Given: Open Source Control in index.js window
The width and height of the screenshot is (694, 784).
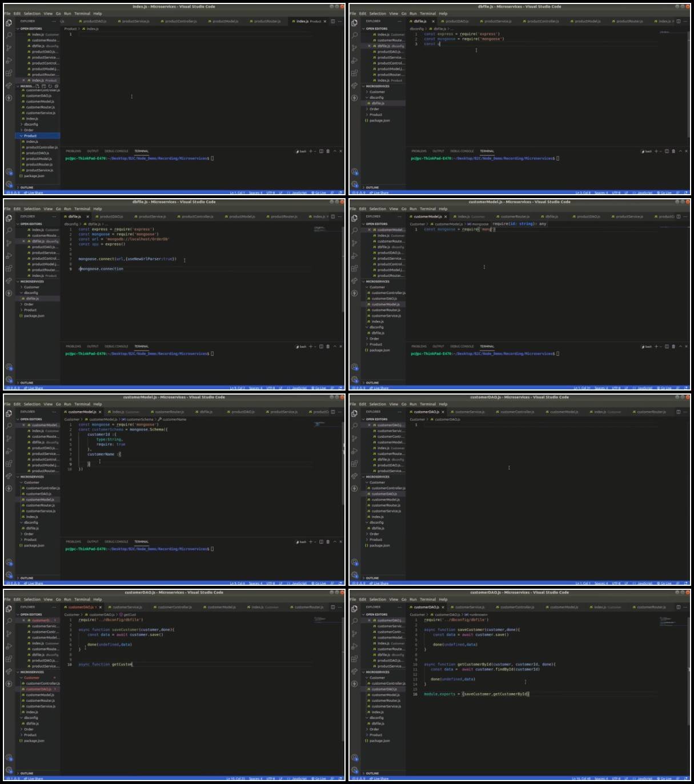Looking at the screenshot, I should pos(9,47).
